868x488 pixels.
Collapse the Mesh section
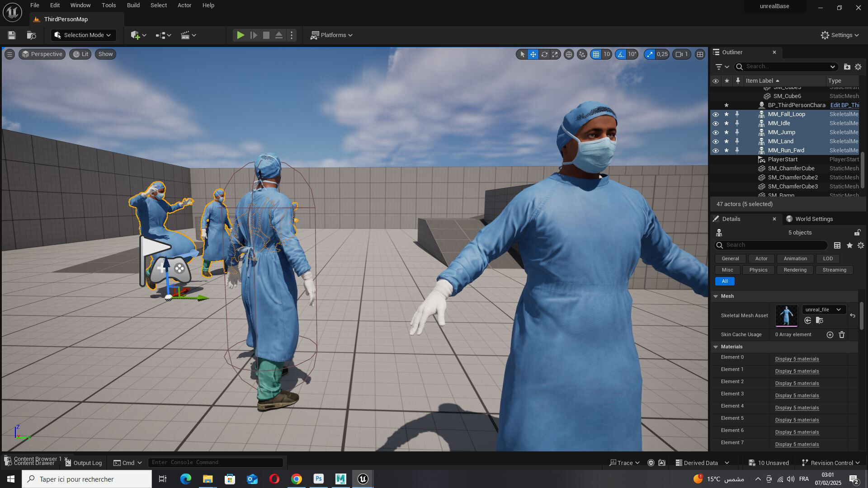[716, 296]
